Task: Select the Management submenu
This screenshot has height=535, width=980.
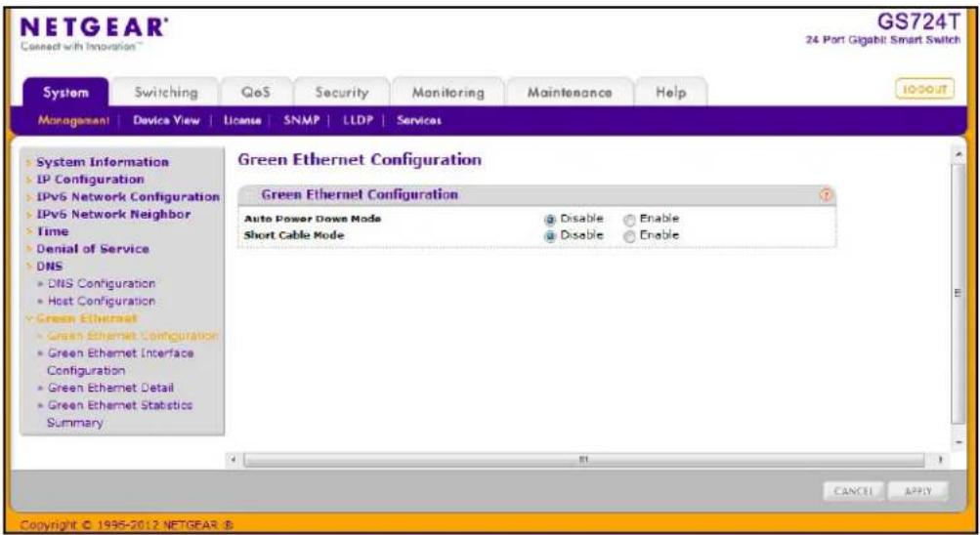Action: [73, 120]
